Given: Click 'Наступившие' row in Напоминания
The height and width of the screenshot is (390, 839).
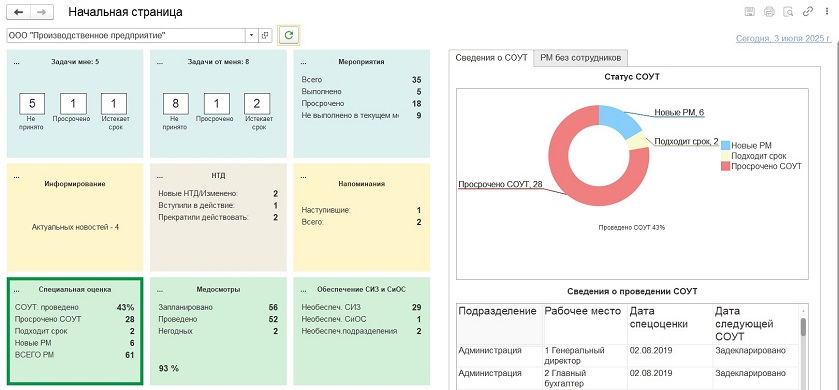Looking at the screenshot, I should pos(361,210).
